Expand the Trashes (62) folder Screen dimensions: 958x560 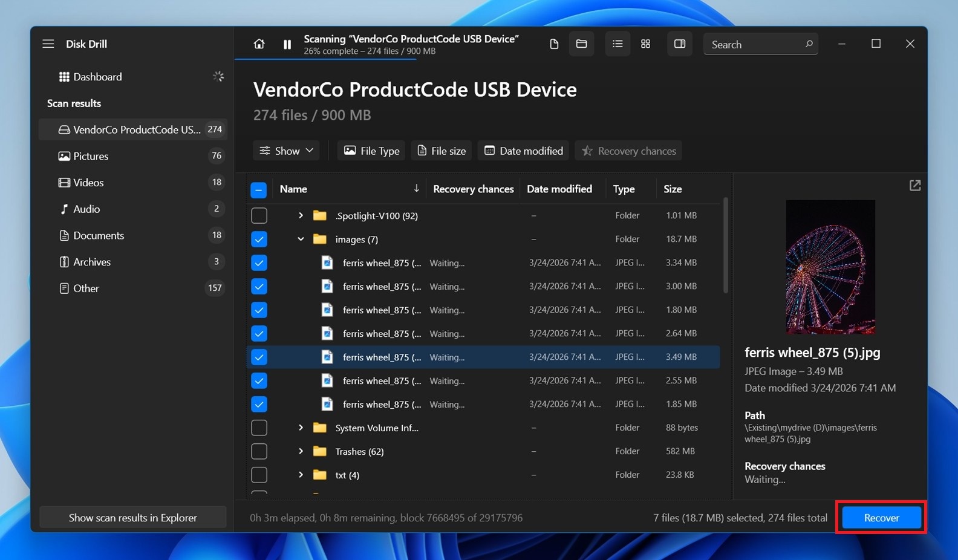[x=301, y=451]
